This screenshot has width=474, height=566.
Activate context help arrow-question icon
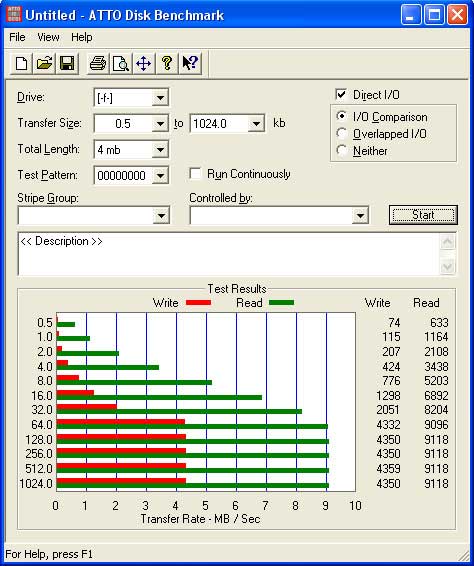click(190, 64)
